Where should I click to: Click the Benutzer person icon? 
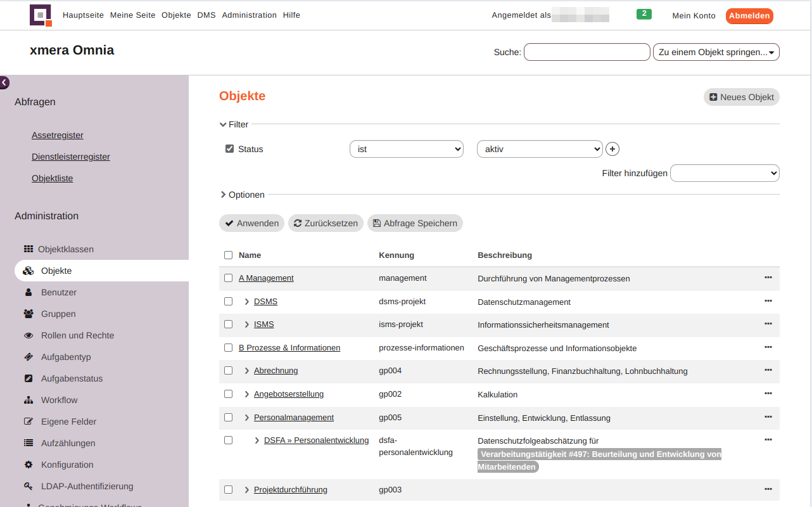pos(29,292)
